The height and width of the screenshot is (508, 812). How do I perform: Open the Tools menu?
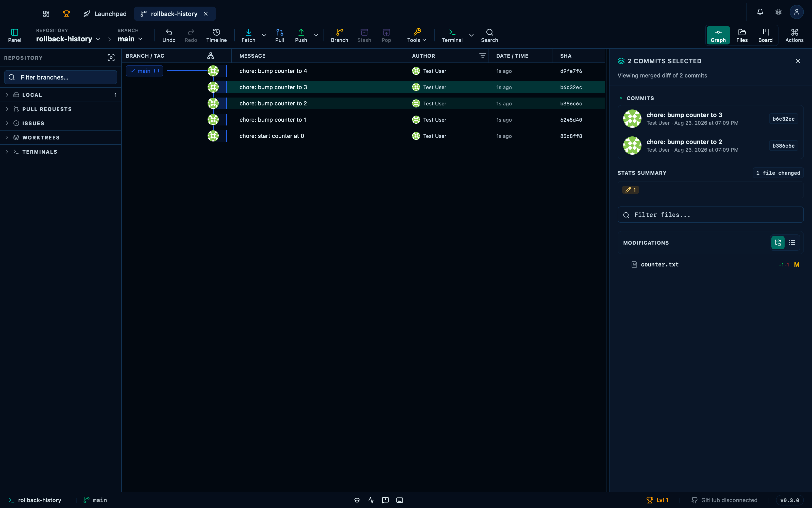pos(417,35)
